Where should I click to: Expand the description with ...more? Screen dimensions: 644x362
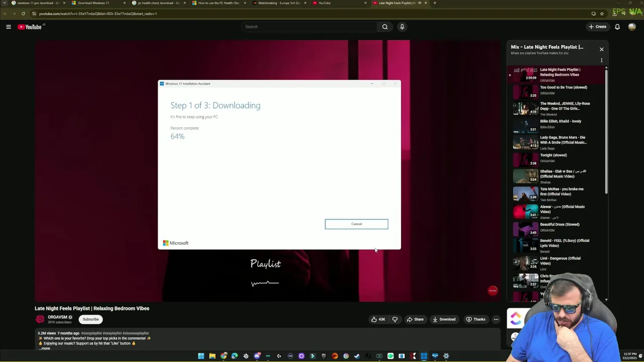pos(45,348)
